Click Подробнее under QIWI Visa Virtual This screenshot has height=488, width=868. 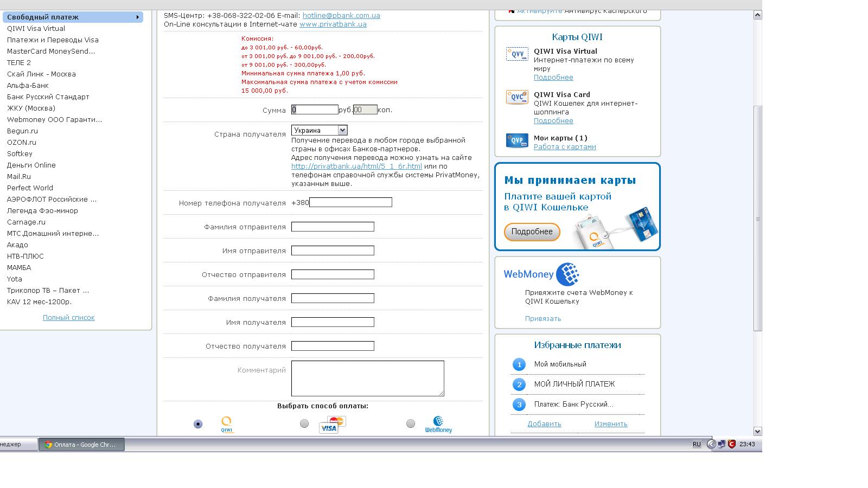(553, 78)
